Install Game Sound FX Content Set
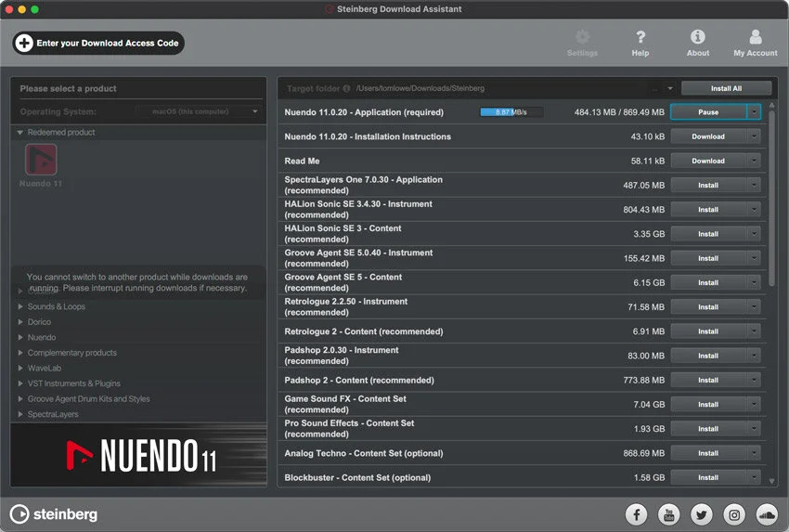This screenshot has width=789, height=532. pos(708,405)
